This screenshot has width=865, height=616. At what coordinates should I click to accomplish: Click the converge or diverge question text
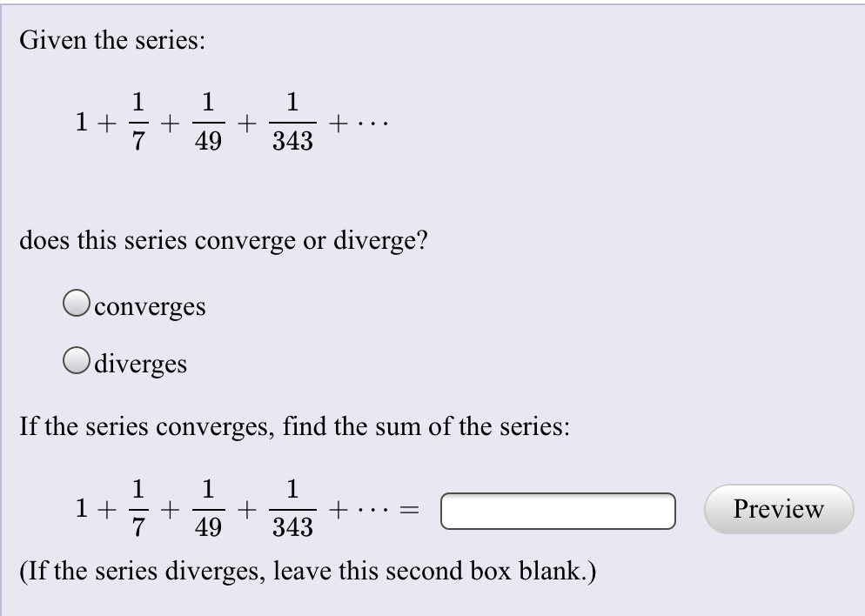(222, 241)
